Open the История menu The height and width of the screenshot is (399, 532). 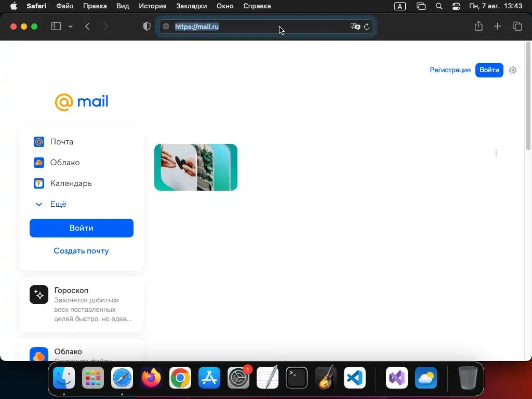pyautogui.click(x=152, y=6)
